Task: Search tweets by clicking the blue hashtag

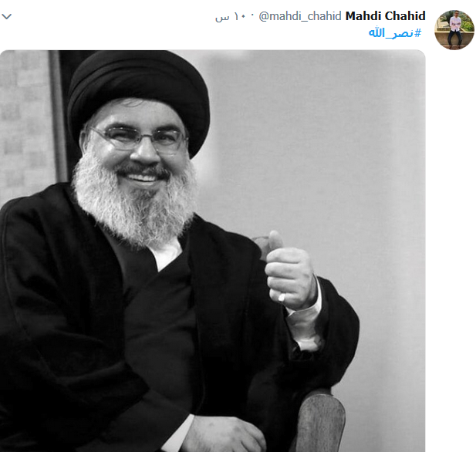Action: pyautogui.click(x=395, y=33)
